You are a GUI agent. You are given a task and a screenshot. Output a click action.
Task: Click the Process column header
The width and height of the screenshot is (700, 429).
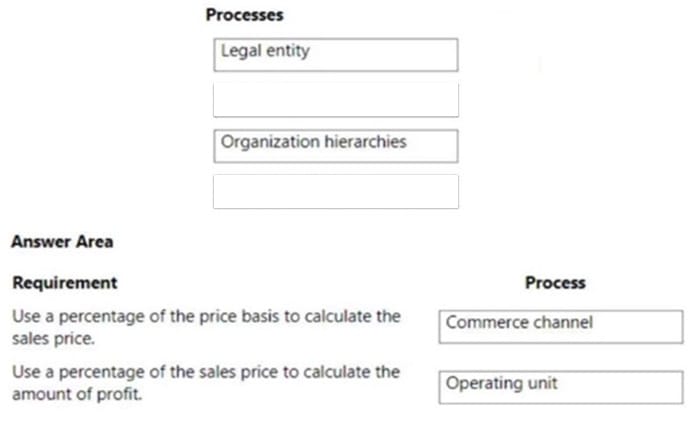point(555,283)
